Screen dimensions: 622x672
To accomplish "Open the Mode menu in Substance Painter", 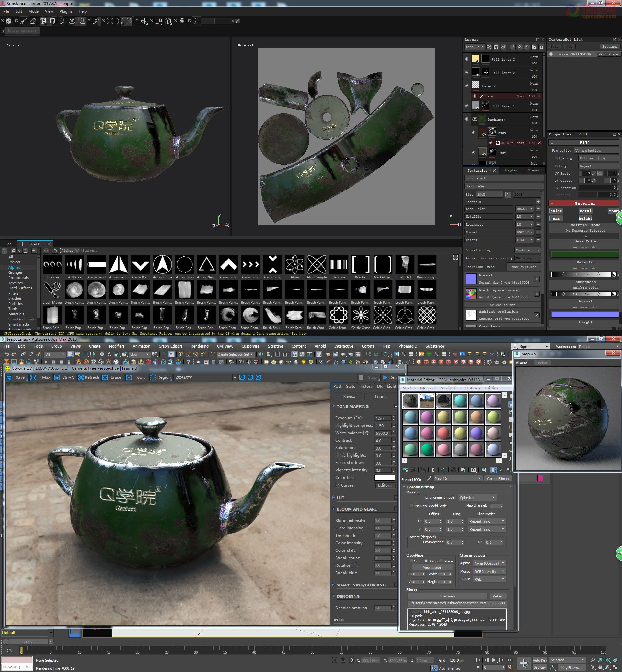I will [33, 11].
